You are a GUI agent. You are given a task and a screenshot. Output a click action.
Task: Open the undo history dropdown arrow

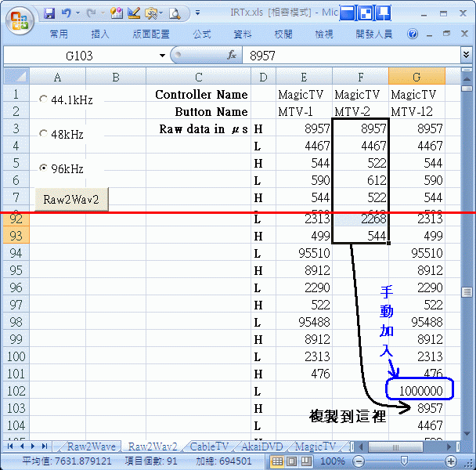[x=78, y=13]
